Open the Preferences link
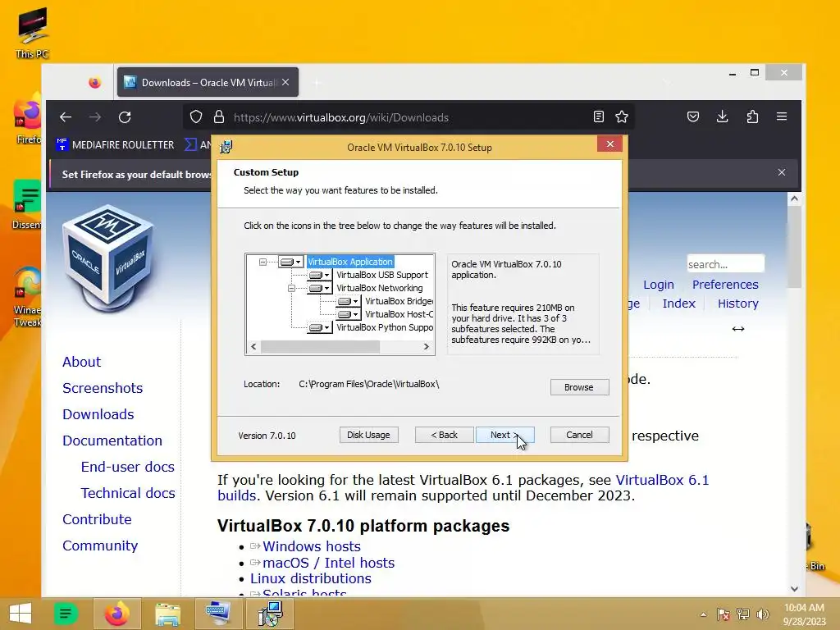The width and height of the screenshot is (840, 630). point(725,285)
